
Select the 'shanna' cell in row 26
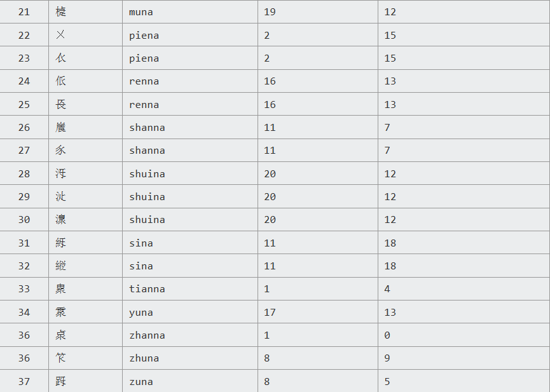click(x=147, y=128)
